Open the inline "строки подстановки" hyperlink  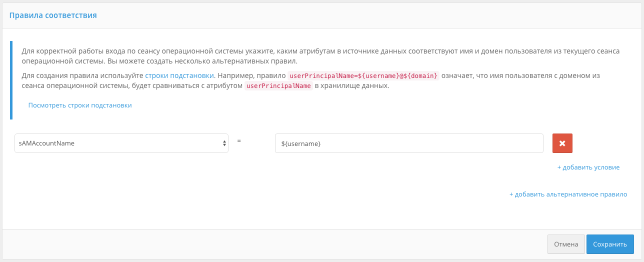(179, 76)
